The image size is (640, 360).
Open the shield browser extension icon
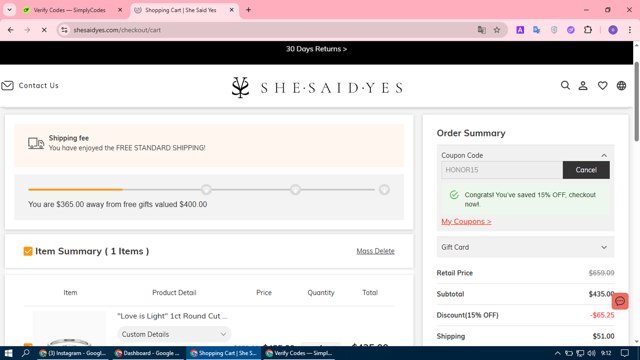[x=554, y=30]
